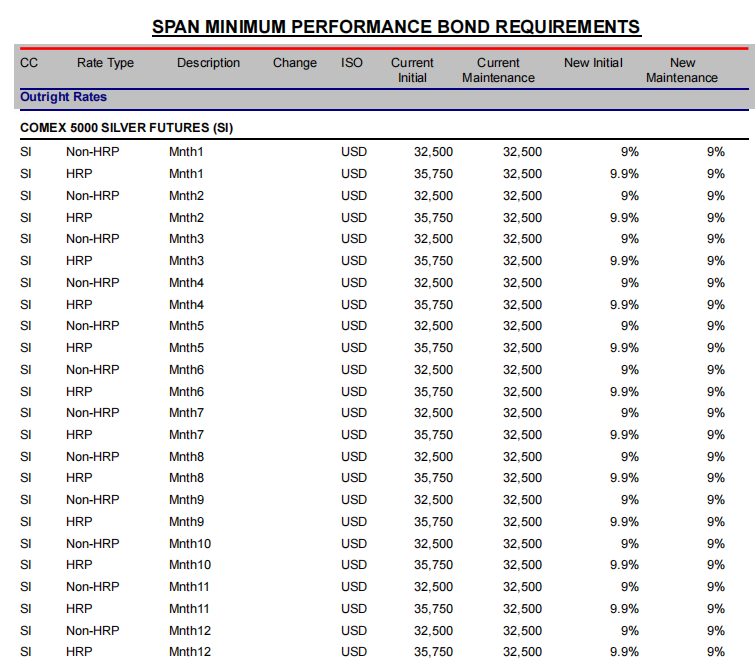Click the HRP rate type for Mnth12
755x662 pixels.
pyautogui.click(x=79, y=652)
